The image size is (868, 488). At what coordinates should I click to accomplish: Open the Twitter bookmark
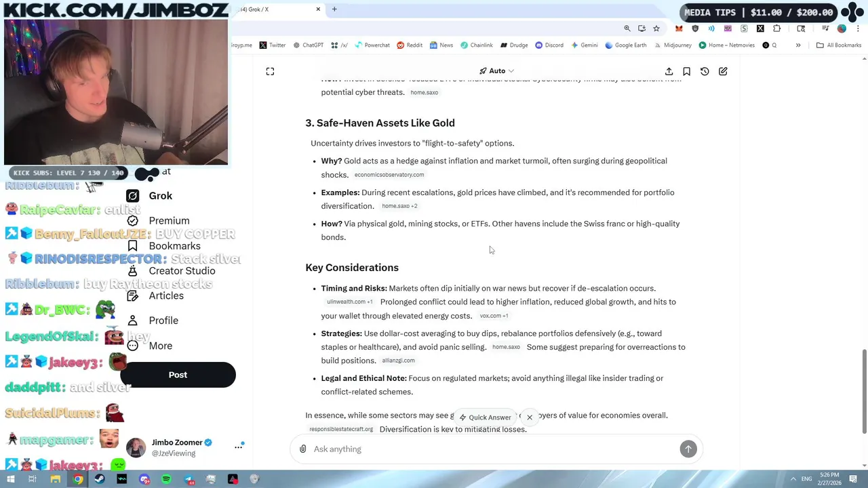[273, 45]
